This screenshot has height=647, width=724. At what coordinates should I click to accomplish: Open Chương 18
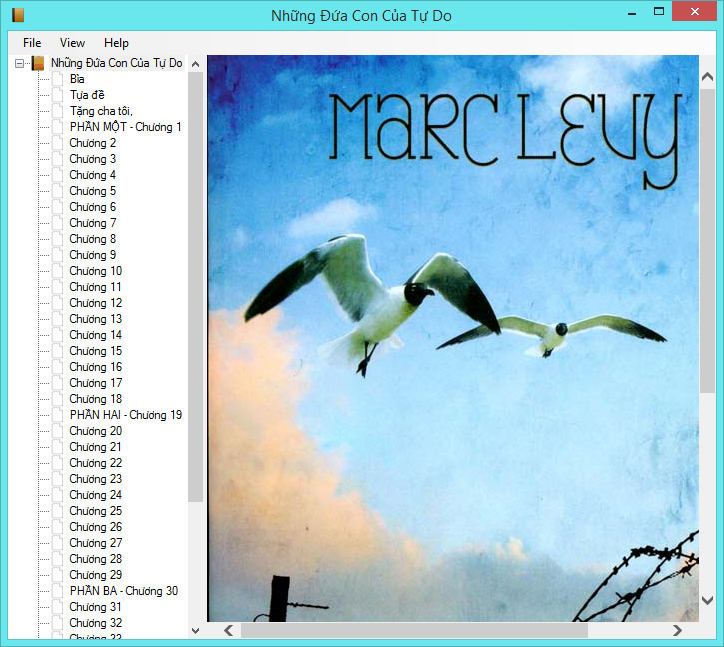(x=96, y=399)
